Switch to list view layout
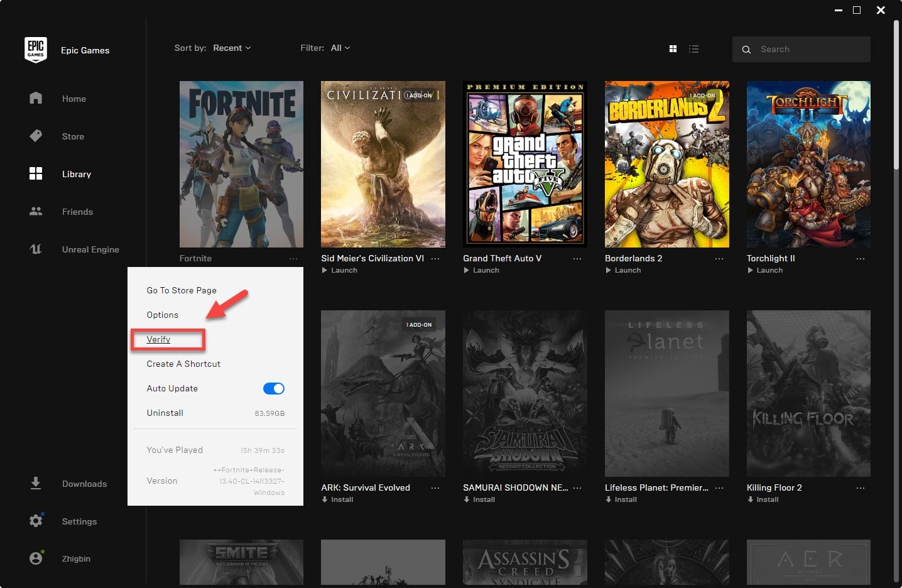This screenshot has width=902, height=588. coord(693,48)
